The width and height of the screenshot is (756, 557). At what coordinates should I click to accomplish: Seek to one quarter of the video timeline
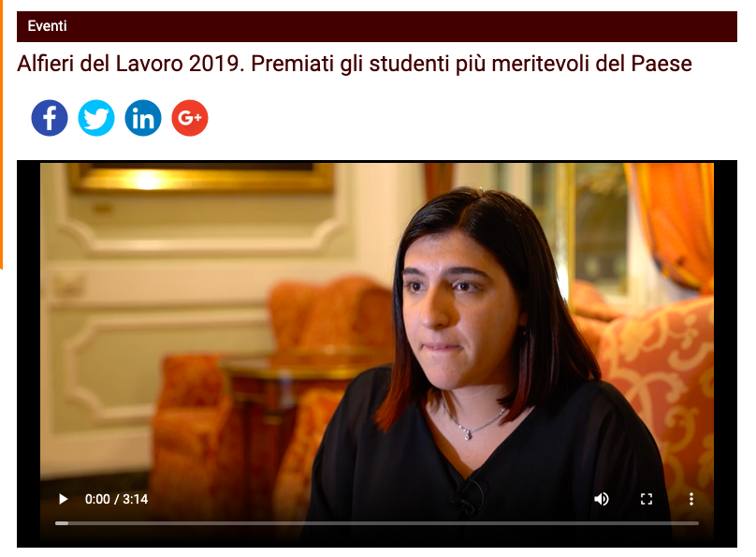pyautogui.click(x=216, y=523)
